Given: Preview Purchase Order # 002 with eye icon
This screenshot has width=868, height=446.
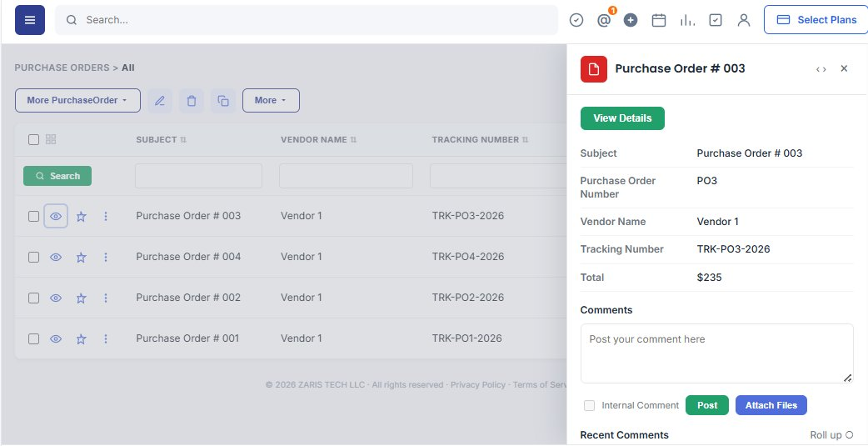Looking at the screenshot, I should click(x=56, y=298).
